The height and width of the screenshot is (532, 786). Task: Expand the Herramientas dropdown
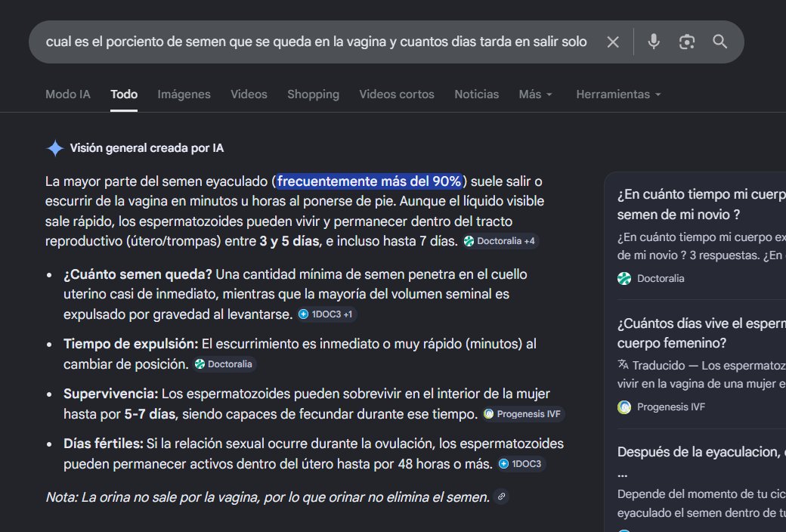pyautogui.click(x=618, y=94)
